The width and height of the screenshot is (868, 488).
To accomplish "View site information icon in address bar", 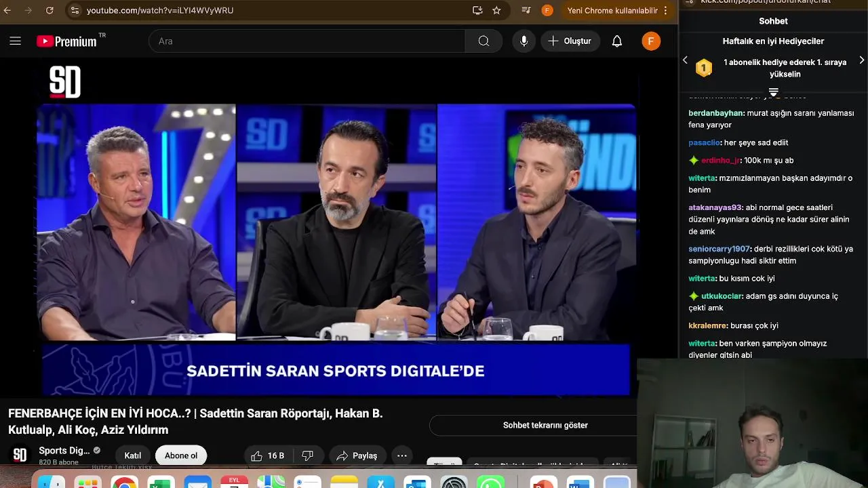I will point(75,10).
